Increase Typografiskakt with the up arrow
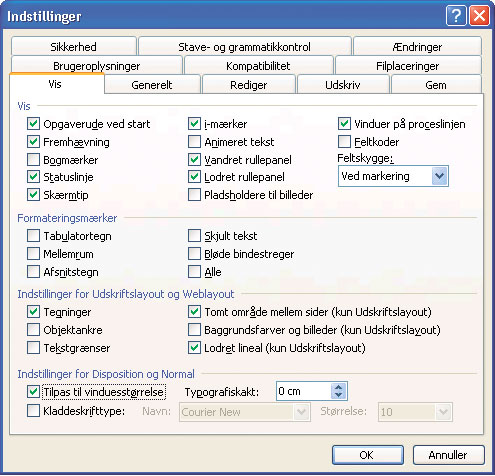 click(338, 388)
